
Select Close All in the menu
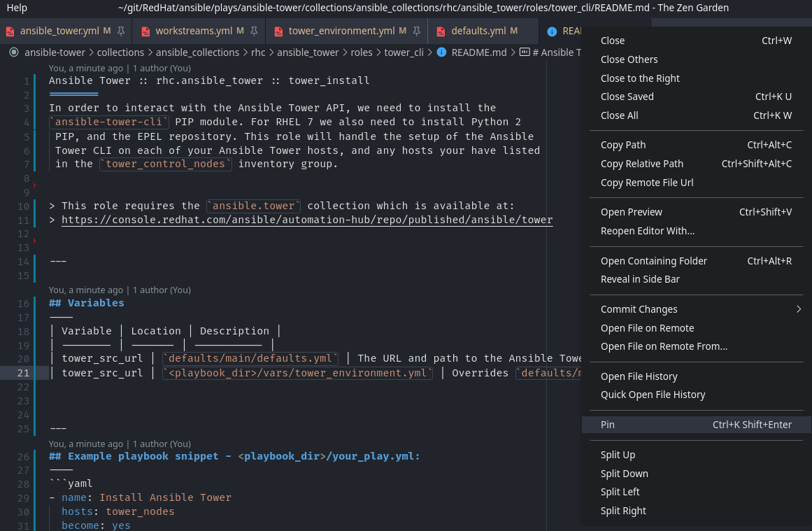point(696,115)
